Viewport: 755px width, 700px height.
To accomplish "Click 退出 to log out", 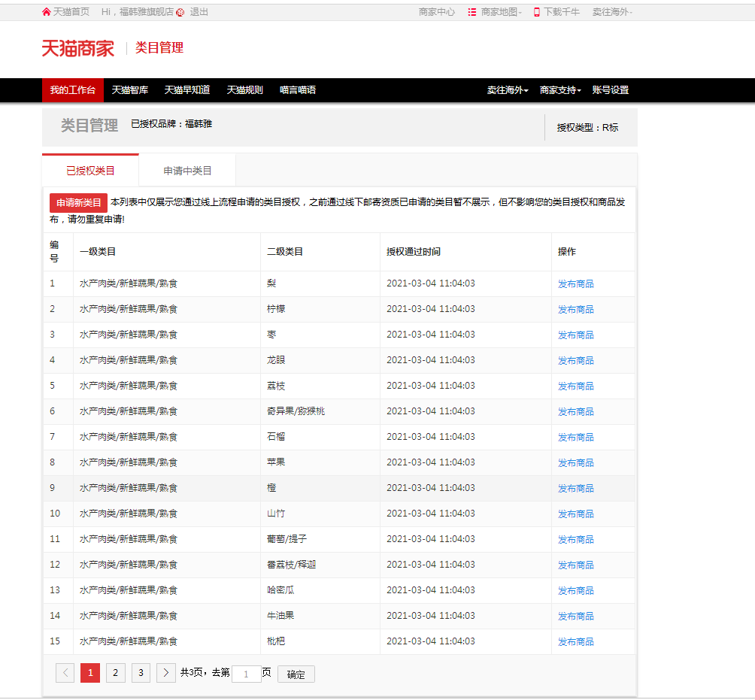I will (199, 12).
